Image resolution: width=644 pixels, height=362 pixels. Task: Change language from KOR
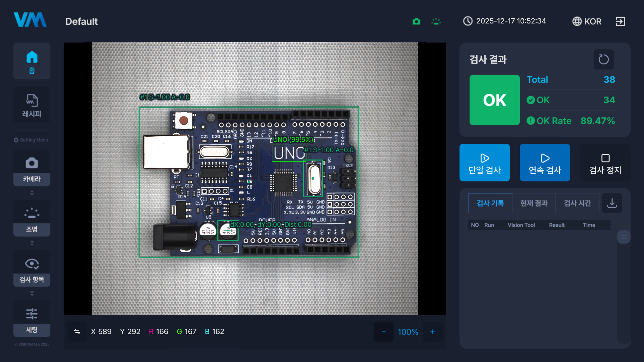(x=593, y=22)
